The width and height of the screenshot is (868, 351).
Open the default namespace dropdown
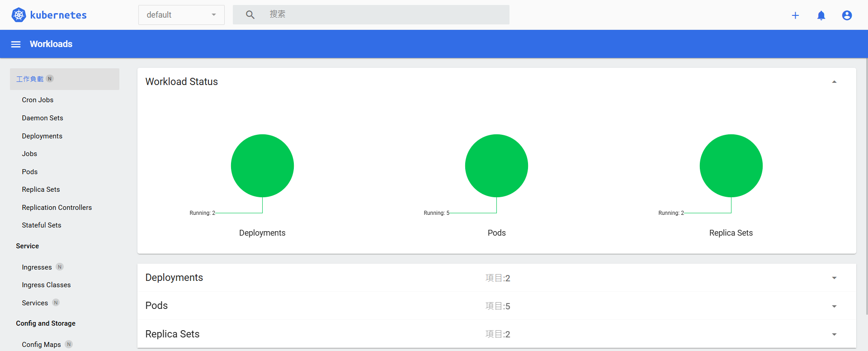pos(181,15)
